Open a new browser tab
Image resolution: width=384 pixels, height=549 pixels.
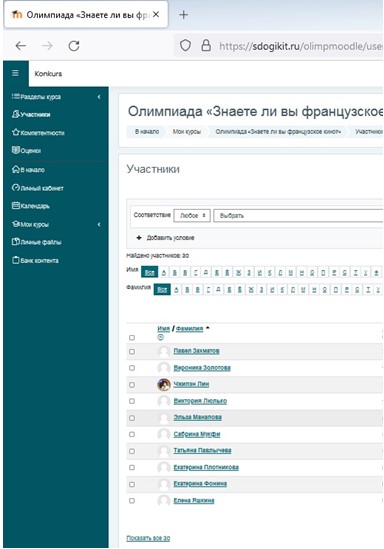[x=183, y=15]
